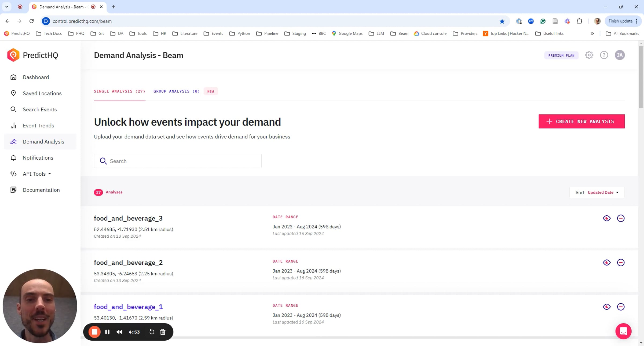Restart the recording with circular arrow
644x346 pixels.
coord(152,332)
